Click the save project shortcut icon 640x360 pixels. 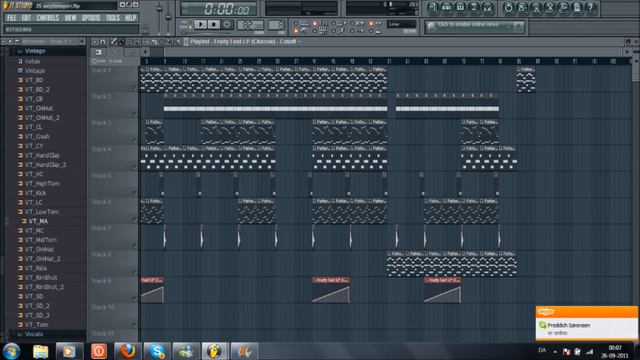(522, 7)
